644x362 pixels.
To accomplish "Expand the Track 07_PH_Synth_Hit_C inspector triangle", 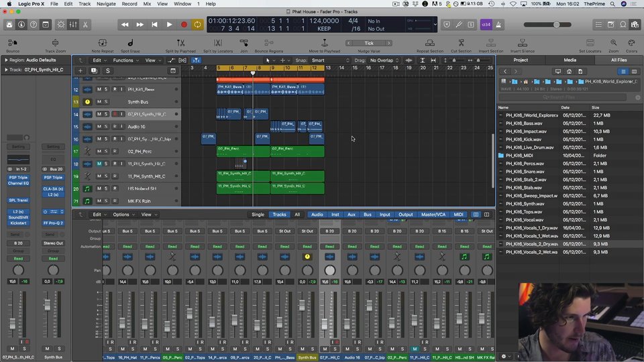I will point(6,70).
